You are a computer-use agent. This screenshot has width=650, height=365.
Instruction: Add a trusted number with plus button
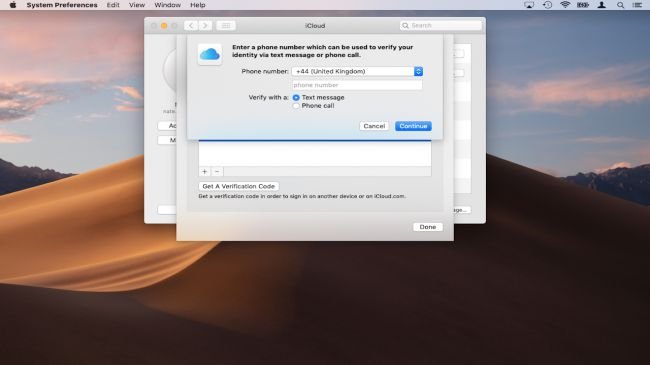coord(204,172)
